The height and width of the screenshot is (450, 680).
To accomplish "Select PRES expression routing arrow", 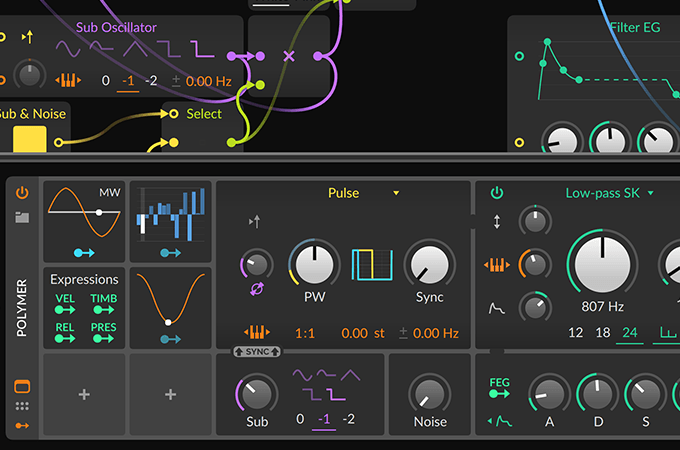I will click(104, 338).
